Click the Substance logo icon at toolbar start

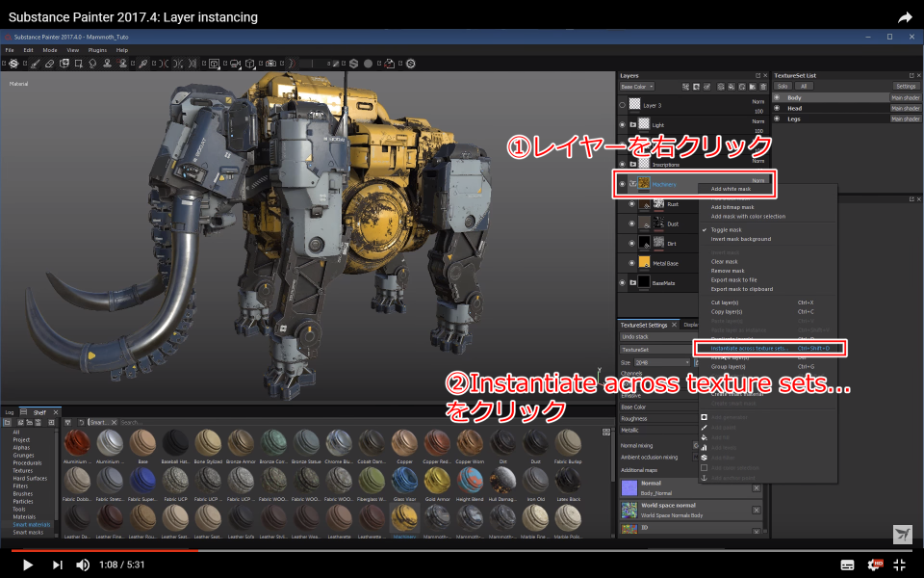click(x=13, y=64)
